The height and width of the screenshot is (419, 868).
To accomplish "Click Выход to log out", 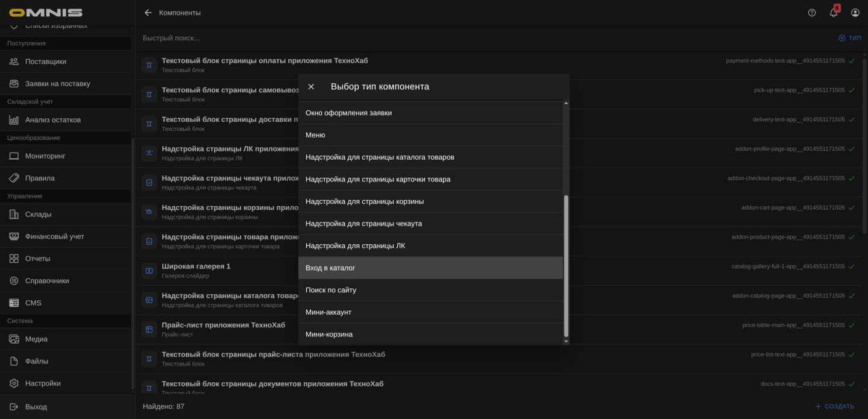I will pos(36,407).
